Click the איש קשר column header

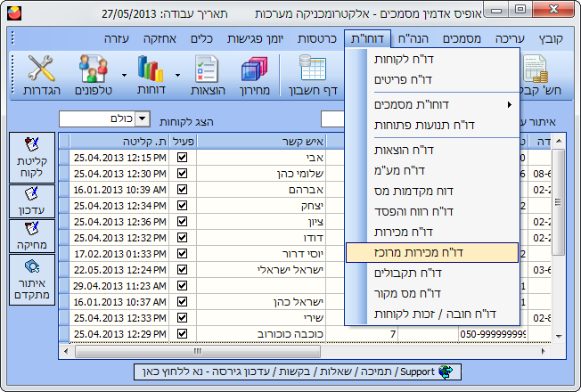point(261,141)
